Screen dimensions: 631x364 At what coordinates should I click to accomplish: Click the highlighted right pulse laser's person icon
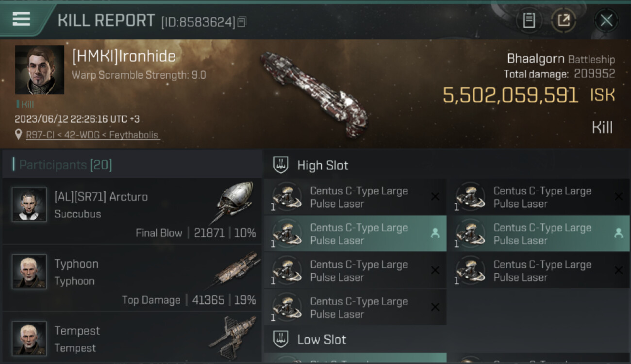click(618, 233)
